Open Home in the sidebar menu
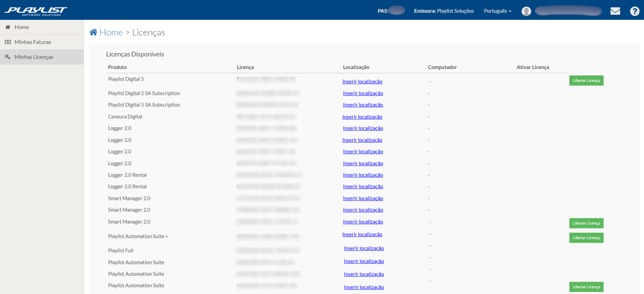Screen dimensions: 644x294 [42, 27]
